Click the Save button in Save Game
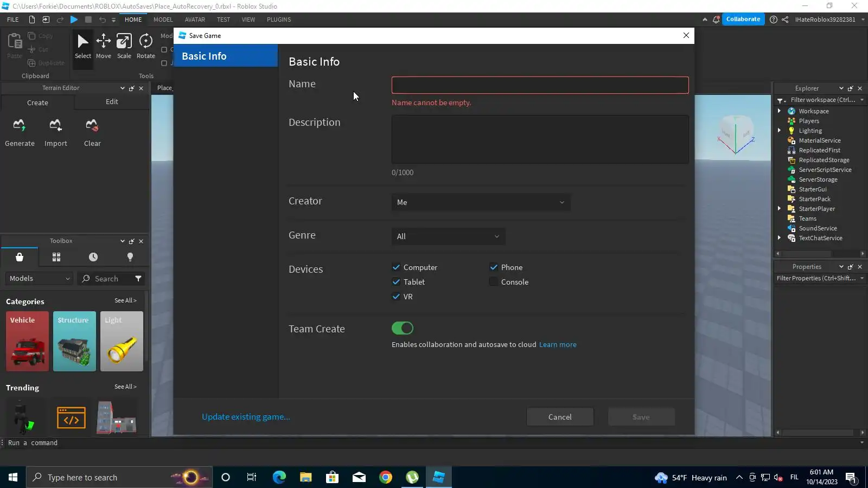This screenshot has height=488, width=868. click(641, 417)
